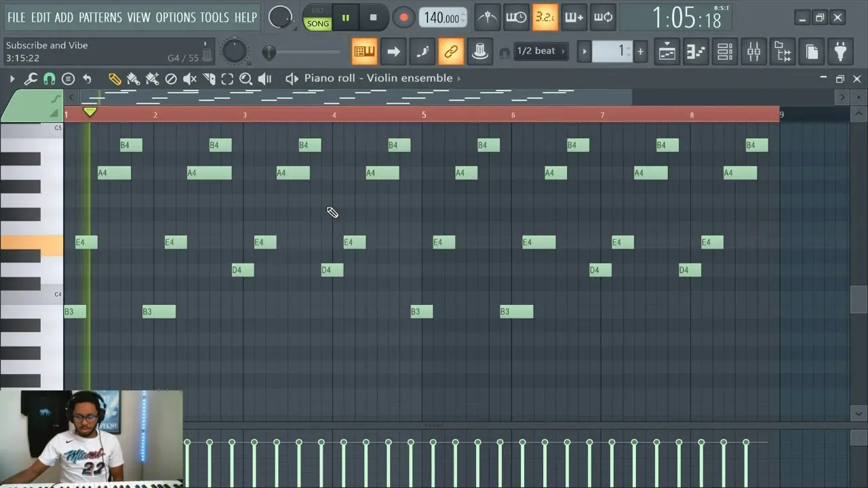Expand the Violin ensemble channel chevron
The width and height of the screenshot is (868, 488).
pos(459,79)
